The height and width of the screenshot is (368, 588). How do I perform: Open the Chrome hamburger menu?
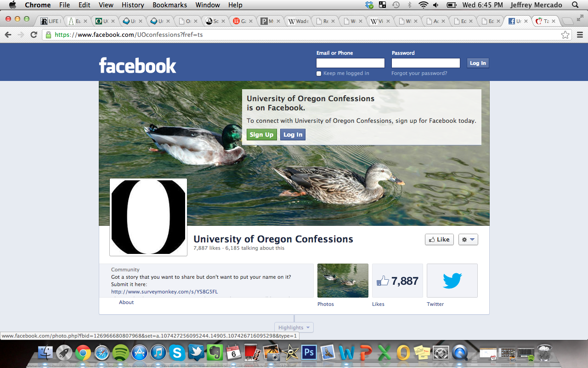579,35
